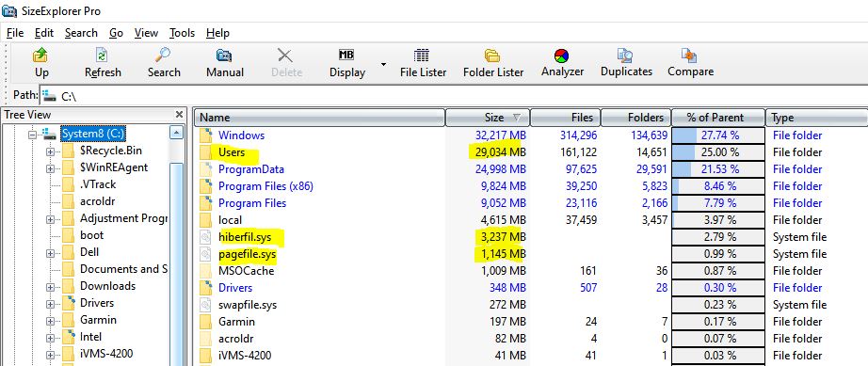868x366 pixels.
Task: Open the File menu
Action: click(x=15, y=33)
